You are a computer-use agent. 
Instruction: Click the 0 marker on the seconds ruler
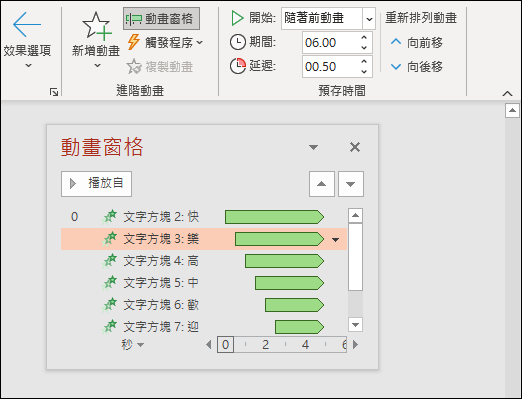coord(225,345)
